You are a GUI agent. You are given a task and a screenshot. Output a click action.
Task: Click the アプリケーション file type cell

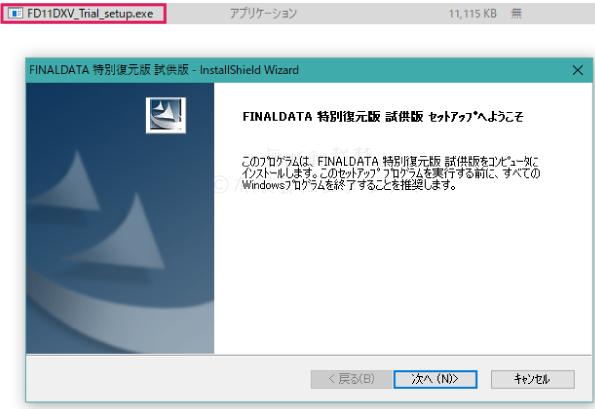[263, 14]
